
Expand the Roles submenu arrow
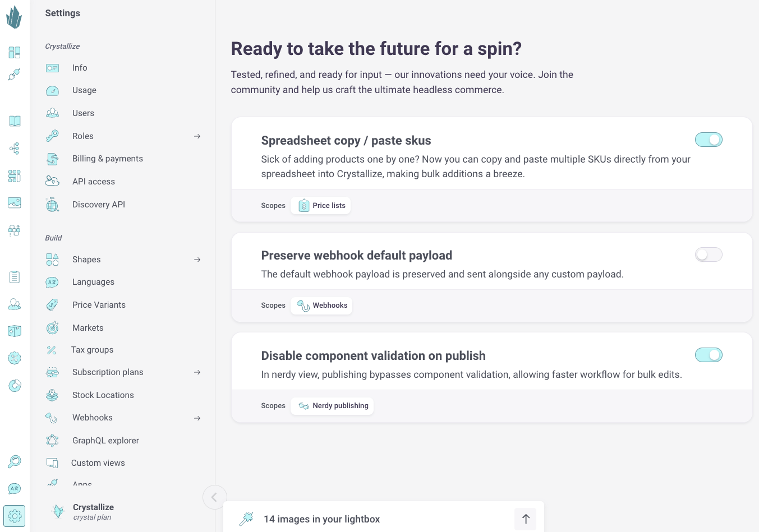tap(197, 136)
